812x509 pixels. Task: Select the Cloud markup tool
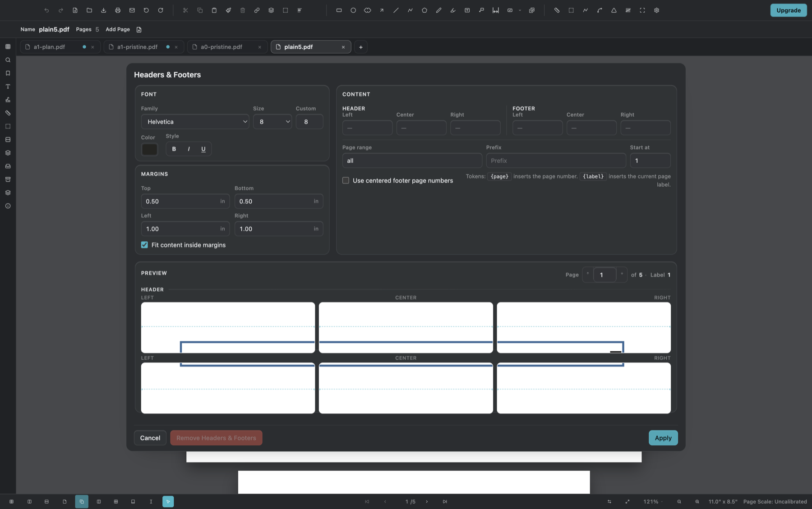[x=368, y=10]
